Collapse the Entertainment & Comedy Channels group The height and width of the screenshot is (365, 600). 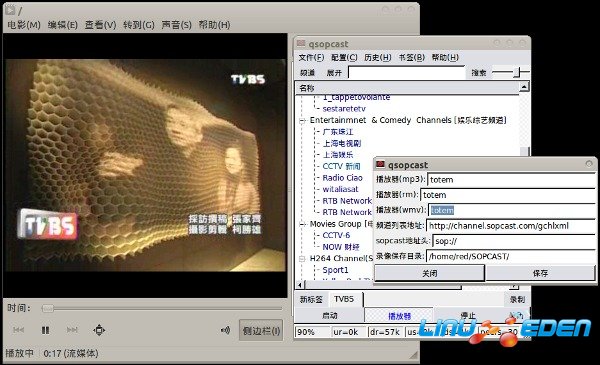302,121
